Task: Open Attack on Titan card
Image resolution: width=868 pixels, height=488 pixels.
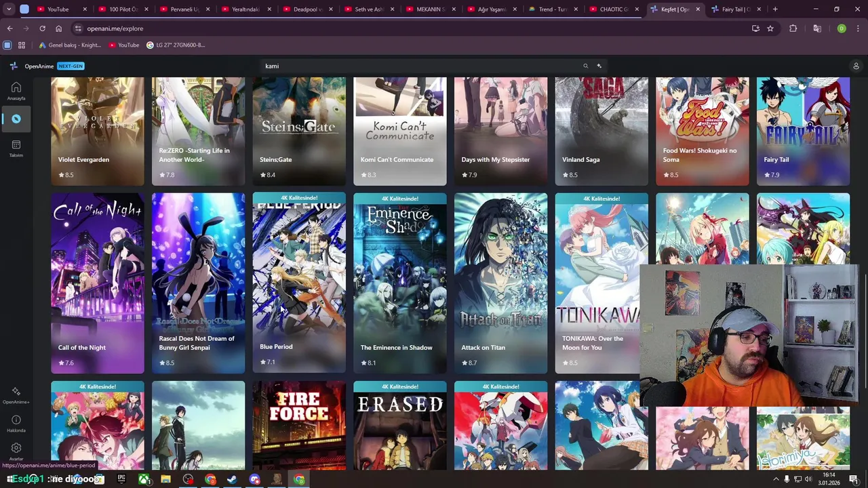Action: click(500, 283)
